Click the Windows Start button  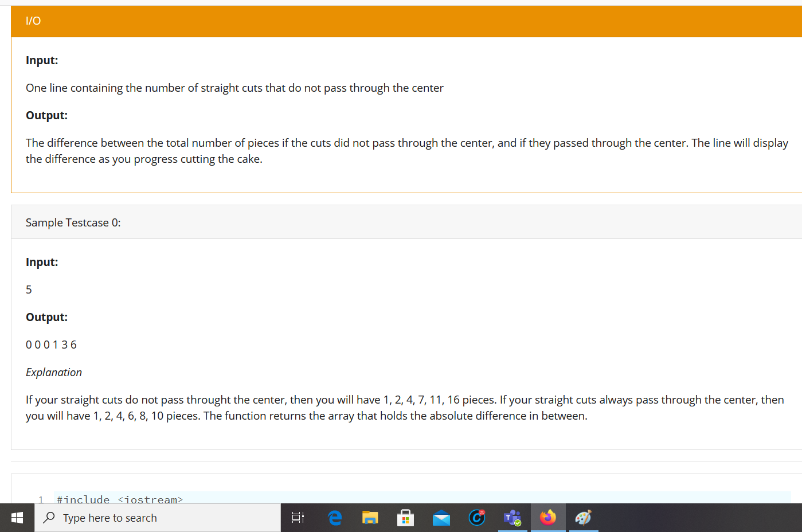click(x=17, y=518)
